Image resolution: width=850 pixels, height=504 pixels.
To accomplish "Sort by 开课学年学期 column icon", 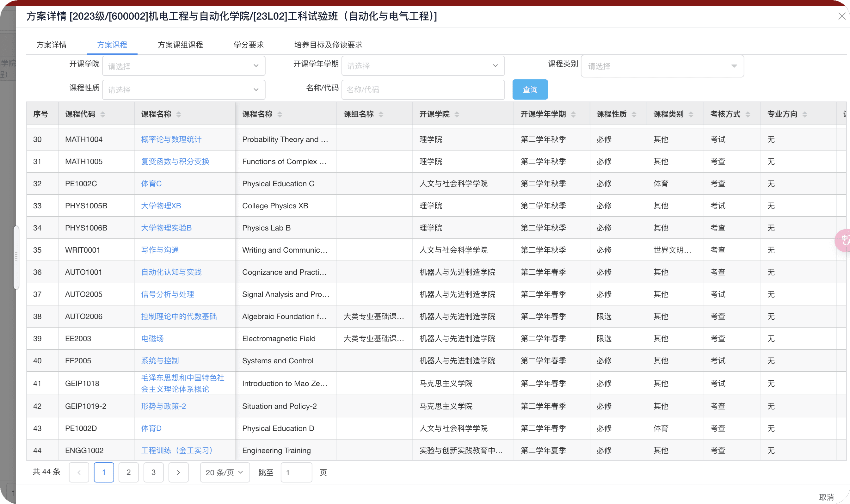I will [x=573, y=114].
